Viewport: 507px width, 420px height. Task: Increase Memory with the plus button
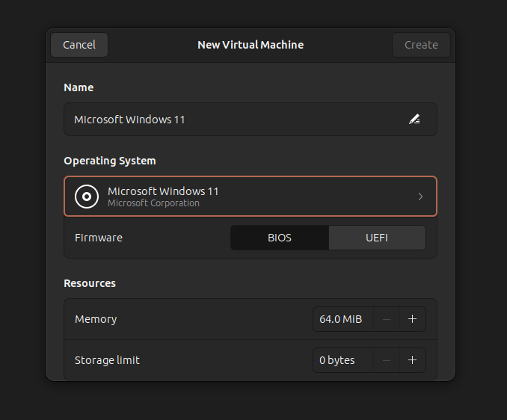click(x=412, y=319)
